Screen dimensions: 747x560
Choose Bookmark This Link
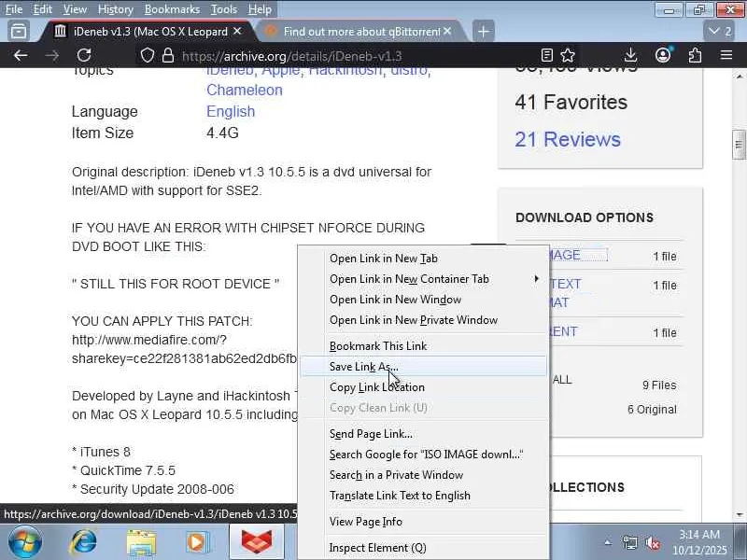click(x=424, y=346)
